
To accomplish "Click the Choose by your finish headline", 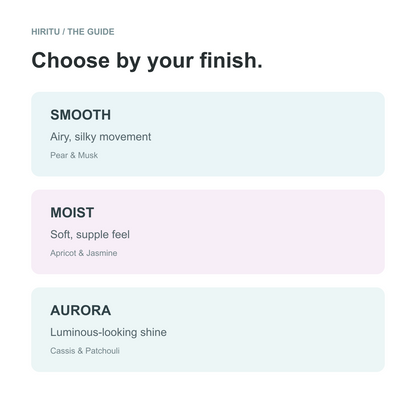I will 147,61.
